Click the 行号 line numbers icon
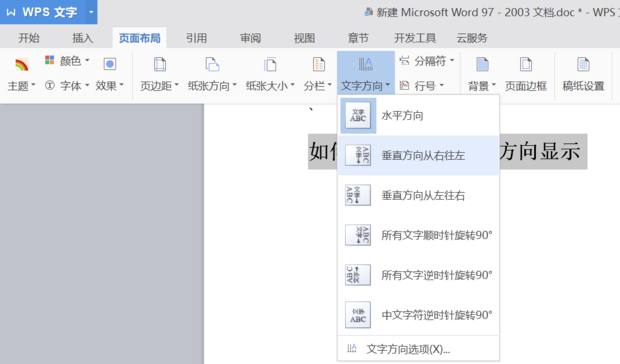Screen dimensions: 620x364 click(x=404, y=85)
